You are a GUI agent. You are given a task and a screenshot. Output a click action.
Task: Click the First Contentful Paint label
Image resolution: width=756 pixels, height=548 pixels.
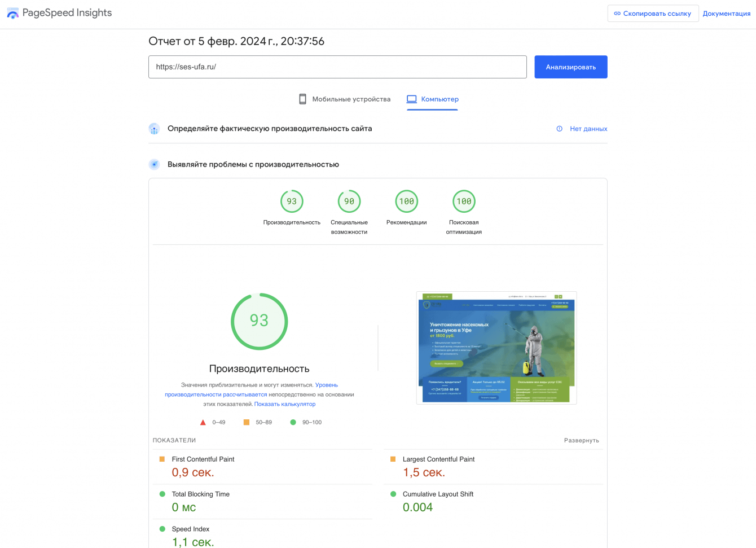203,459
